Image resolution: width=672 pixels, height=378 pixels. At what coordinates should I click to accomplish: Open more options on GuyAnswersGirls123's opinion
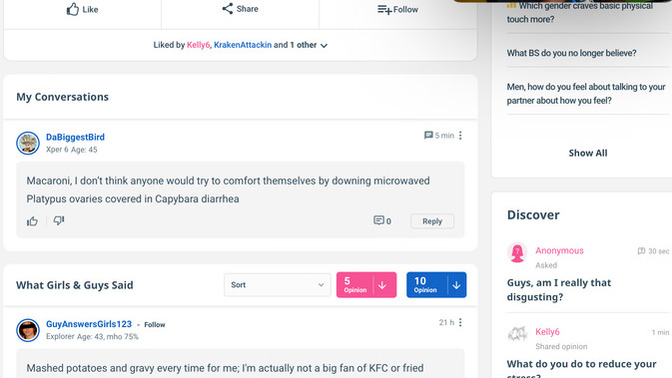(x=460, y=322)
